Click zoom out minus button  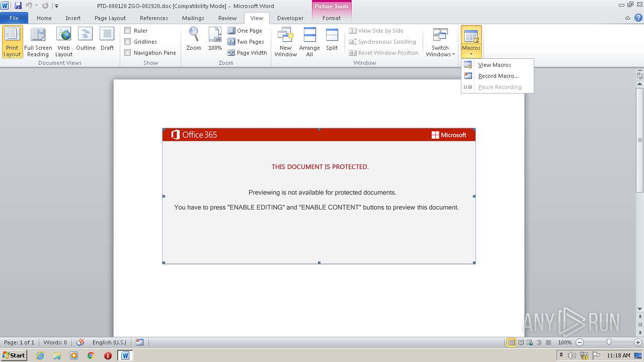click(x=579, y=342)
